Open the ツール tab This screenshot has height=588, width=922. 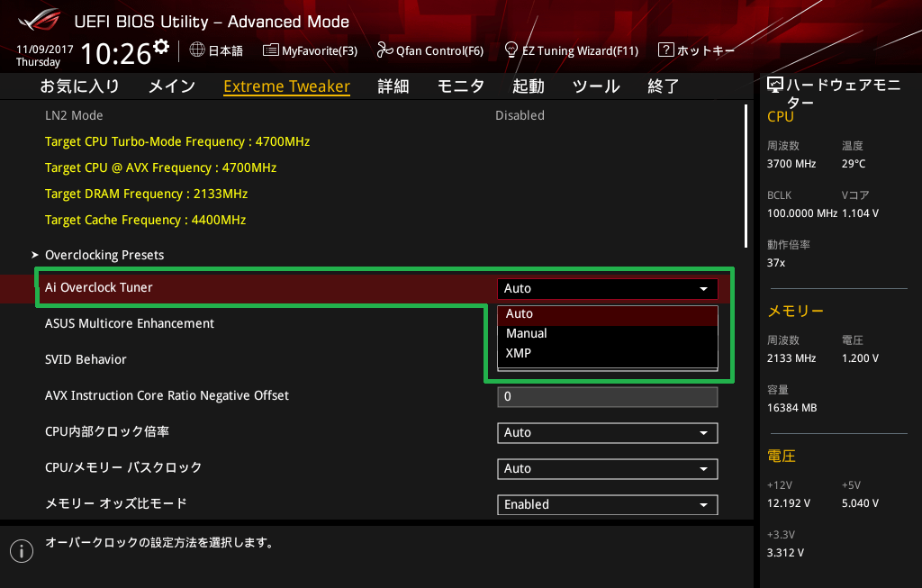click(x=596, y=86)
